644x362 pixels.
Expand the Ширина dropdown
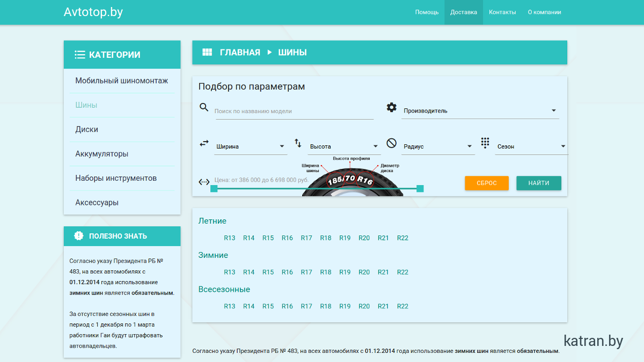point(251,146)
